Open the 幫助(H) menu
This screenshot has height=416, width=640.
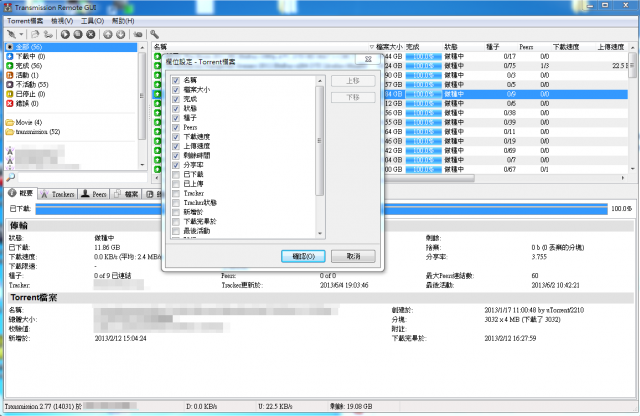(x=123, y=21)
